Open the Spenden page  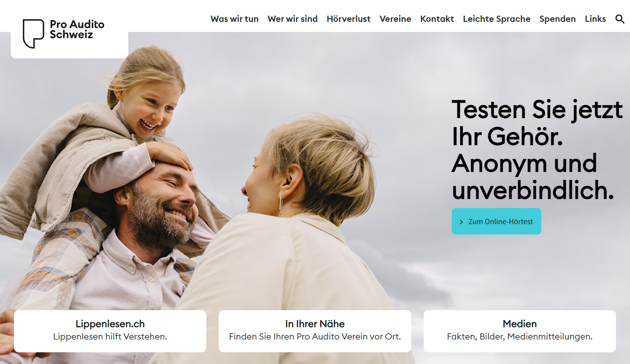tap(557, 19)
